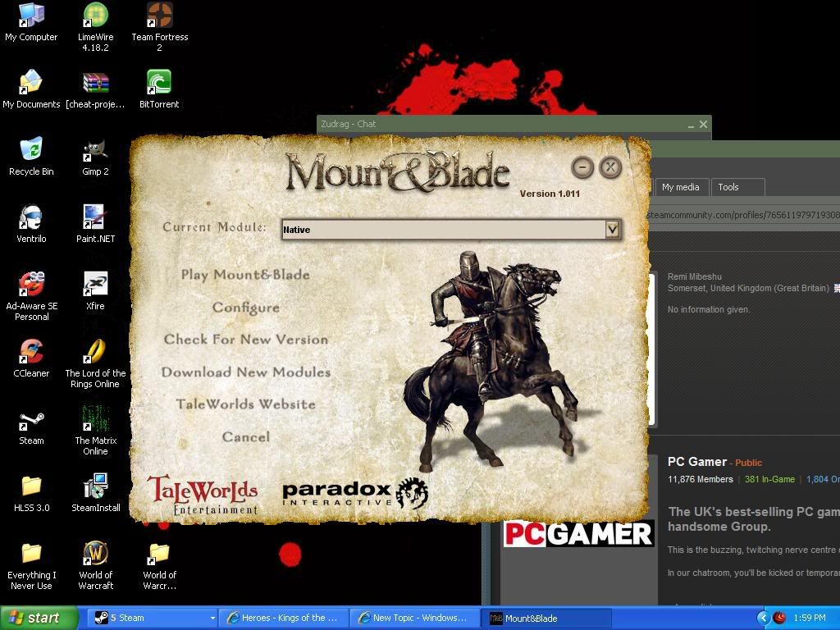Viewport: 840px width, 630px height.
Task: Open The Lord of the Rings Online icon
Action: [95, 353]
